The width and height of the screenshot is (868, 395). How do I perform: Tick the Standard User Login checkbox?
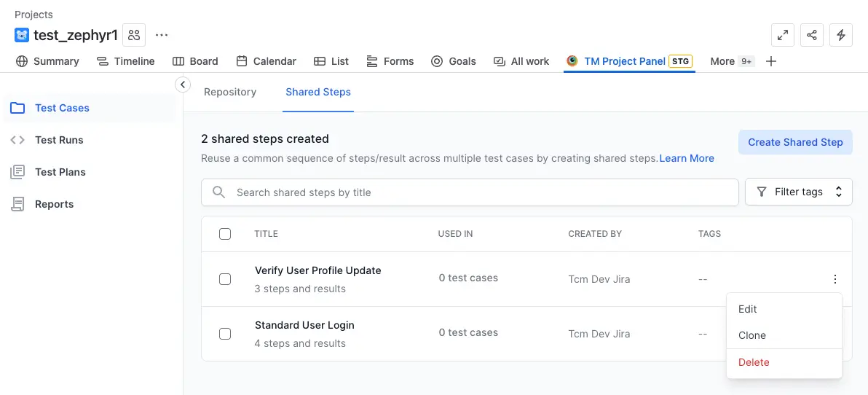point(225,334)
